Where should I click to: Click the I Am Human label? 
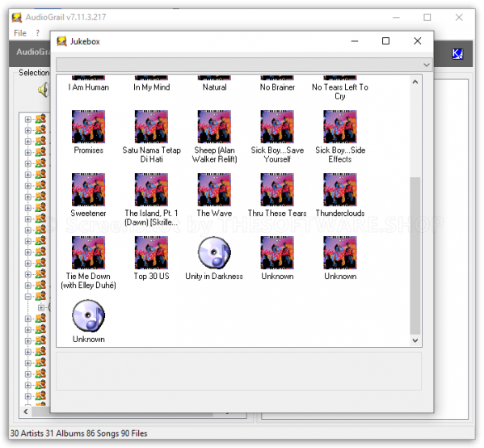(89, 87)
